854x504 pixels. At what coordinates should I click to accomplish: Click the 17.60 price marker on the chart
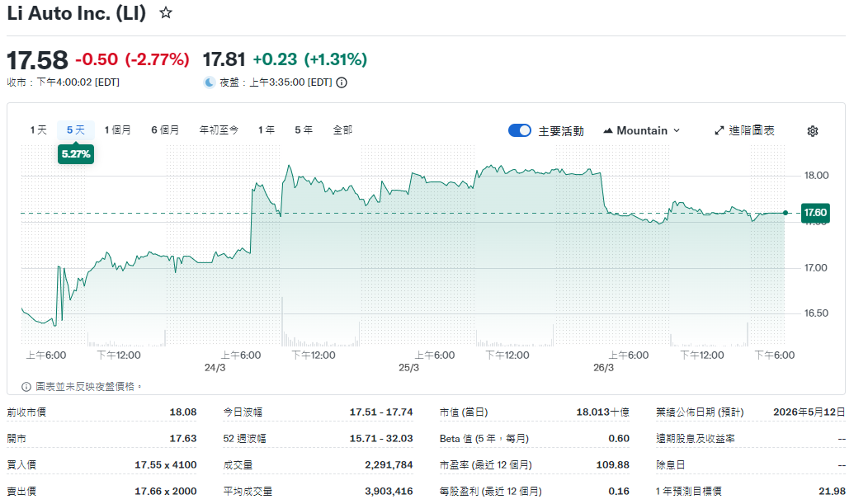[x=815, y=212]
